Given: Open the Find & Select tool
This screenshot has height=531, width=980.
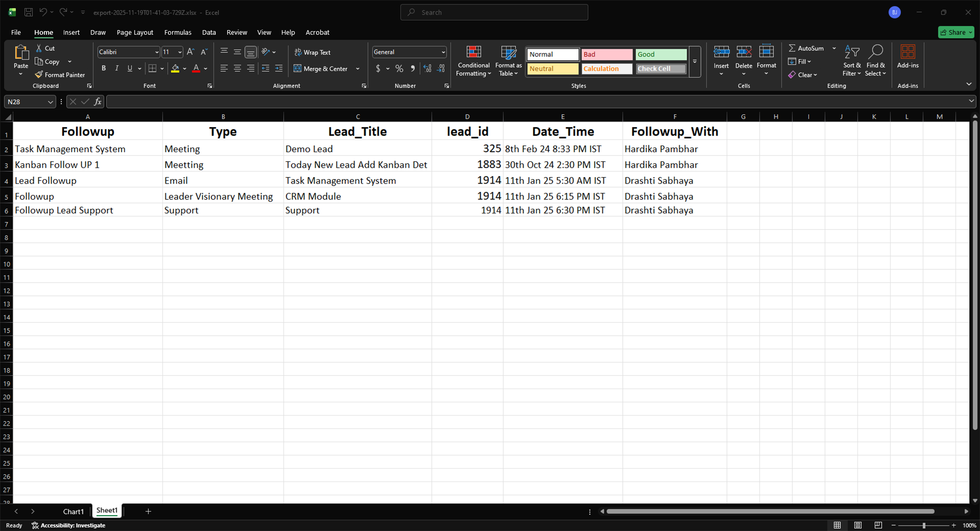Looking at the screenshot, I should [875, 52].
